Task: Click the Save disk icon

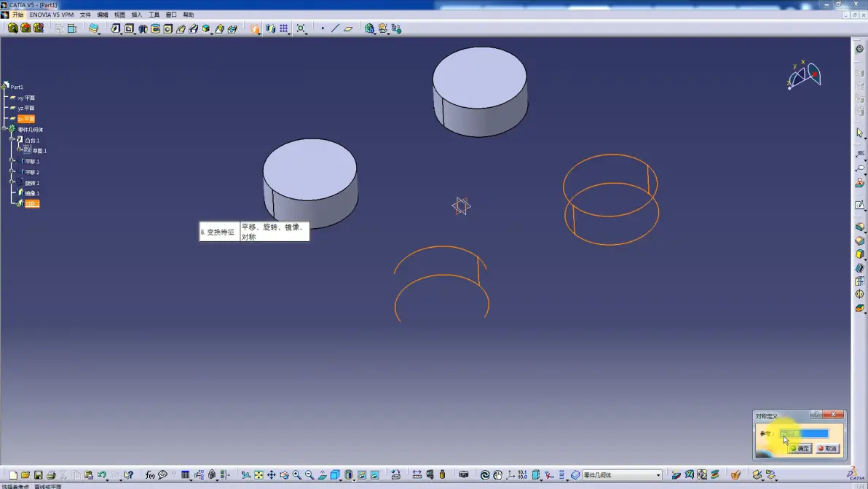Action: tap(38, 475)
